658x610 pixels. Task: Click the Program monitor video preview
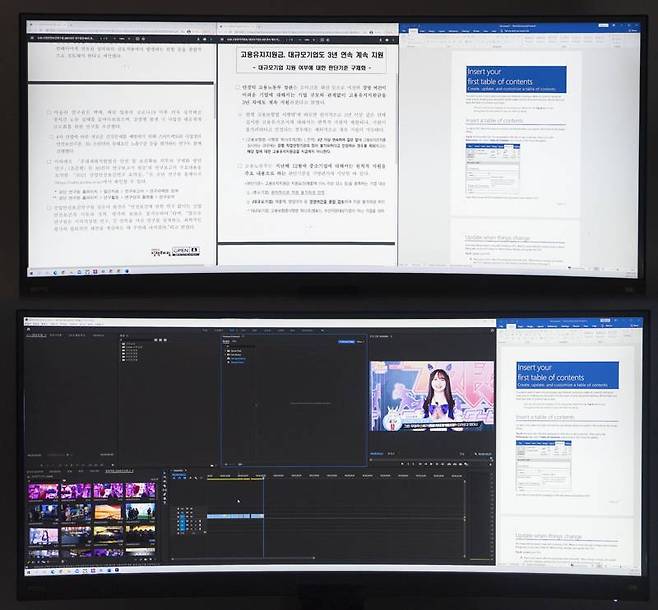tap(432, 396)
